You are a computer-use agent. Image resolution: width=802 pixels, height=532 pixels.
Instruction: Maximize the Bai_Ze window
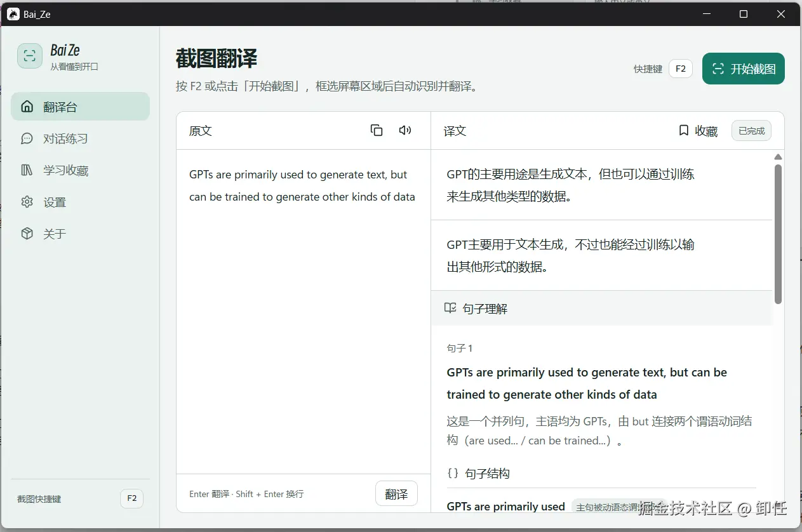point(744,14)
